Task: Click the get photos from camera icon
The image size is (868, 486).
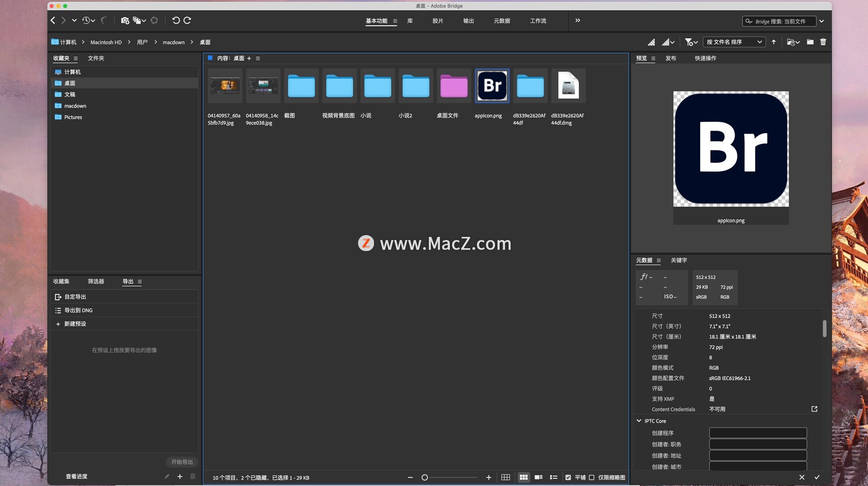Action: [125, 20]
